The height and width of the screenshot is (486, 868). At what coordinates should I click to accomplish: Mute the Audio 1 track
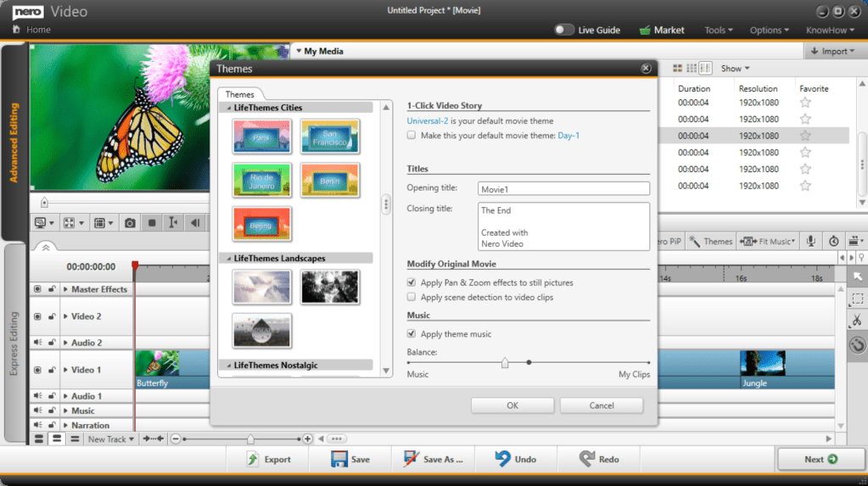pyautogui.click(x=37, y=396)
